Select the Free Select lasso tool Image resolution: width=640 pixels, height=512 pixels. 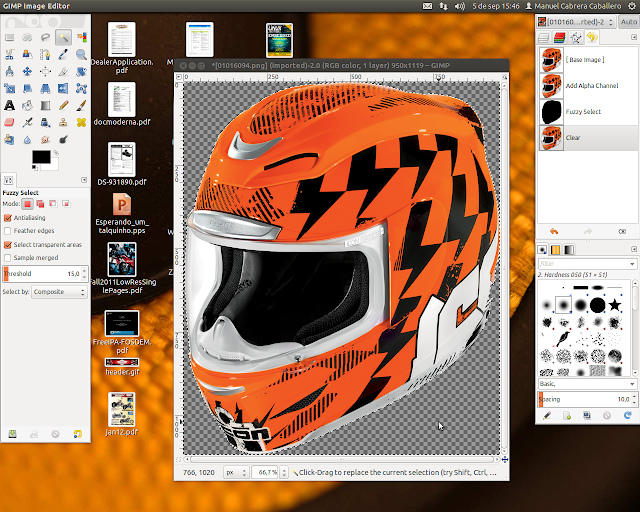[45, 38]
